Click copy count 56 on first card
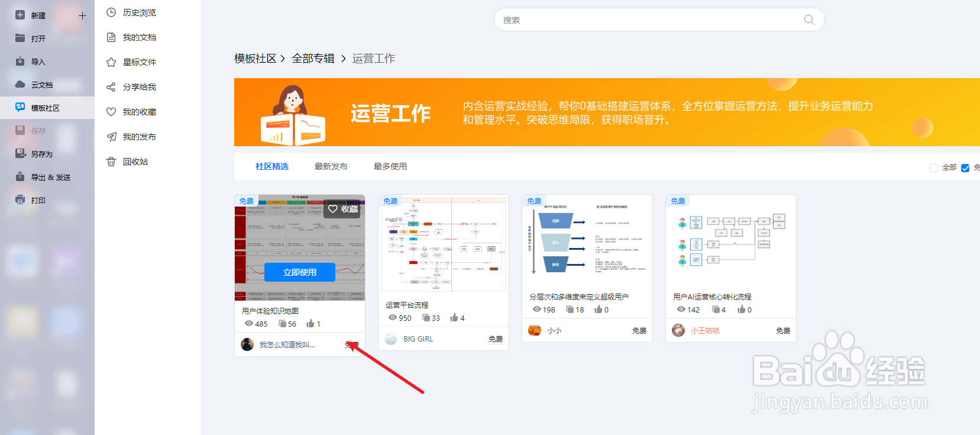The image size is (980, 435). [x=292, y=324]
